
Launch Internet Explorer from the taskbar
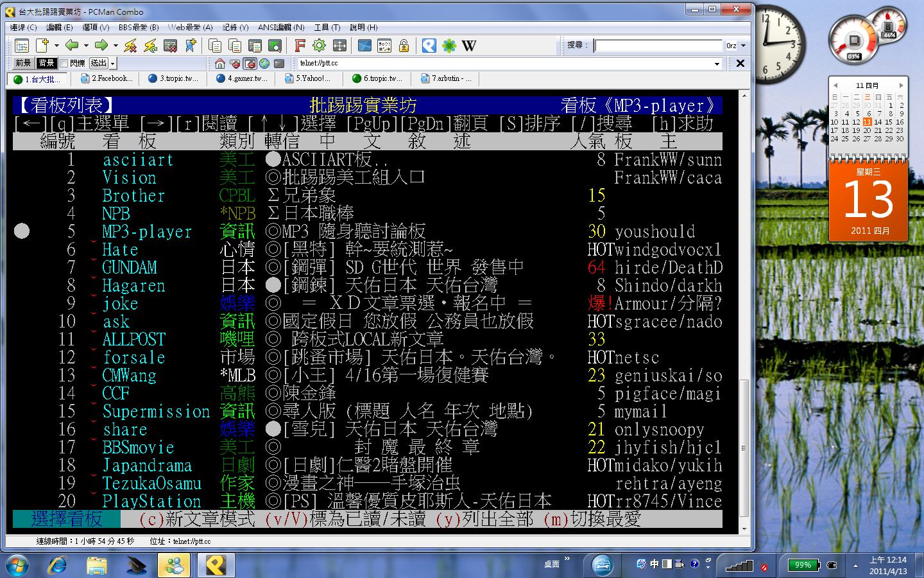[58, 565]
